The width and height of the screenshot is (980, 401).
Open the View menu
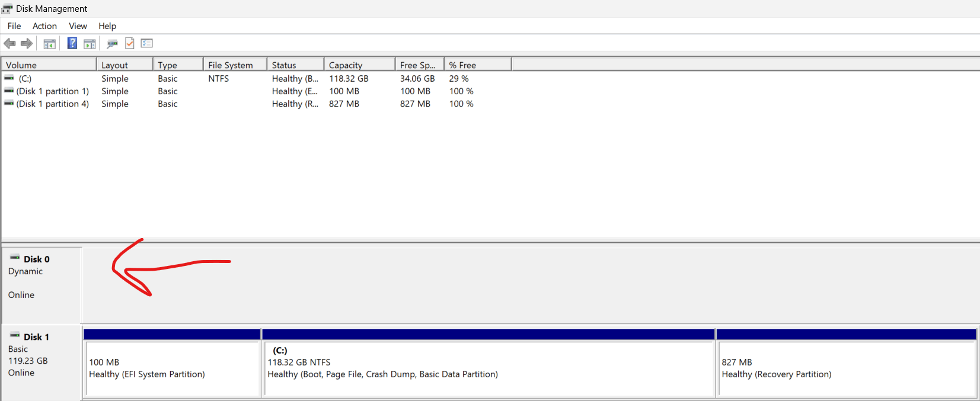[78, 26]
